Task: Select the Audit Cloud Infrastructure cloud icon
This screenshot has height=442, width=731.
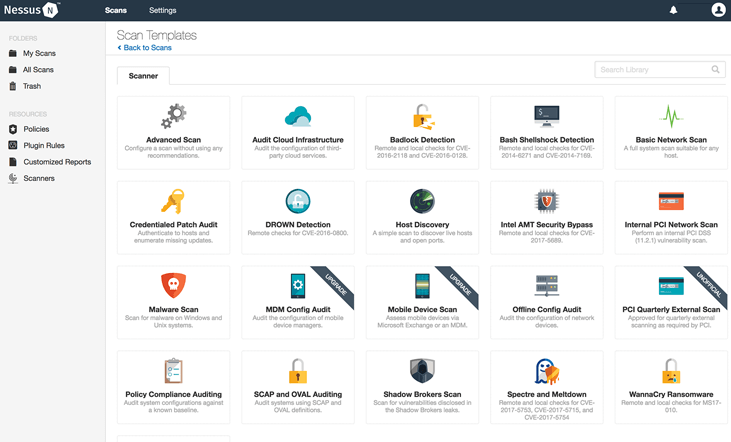Action: click(x=298, y=117)
